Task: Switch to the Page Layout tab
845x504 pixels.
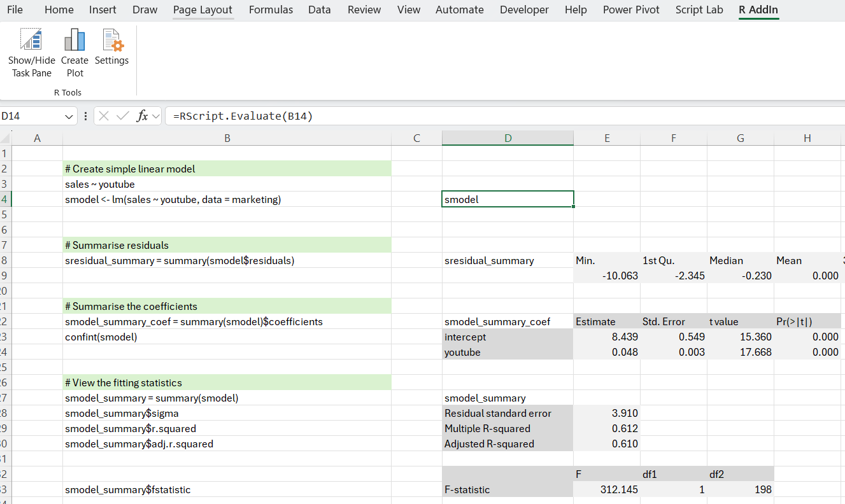Action: click(x=202, y=10)
